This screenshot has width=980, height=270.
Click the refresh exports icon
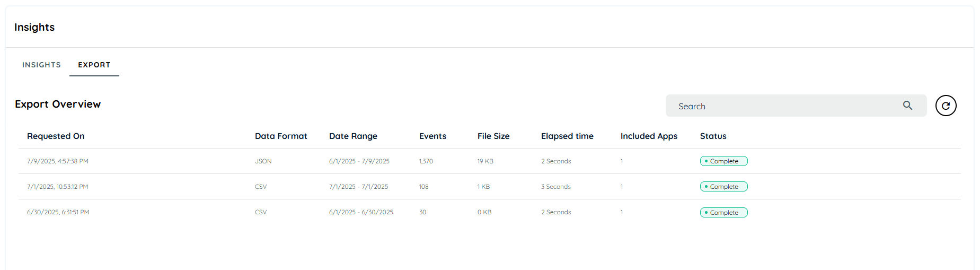[946, 106]
